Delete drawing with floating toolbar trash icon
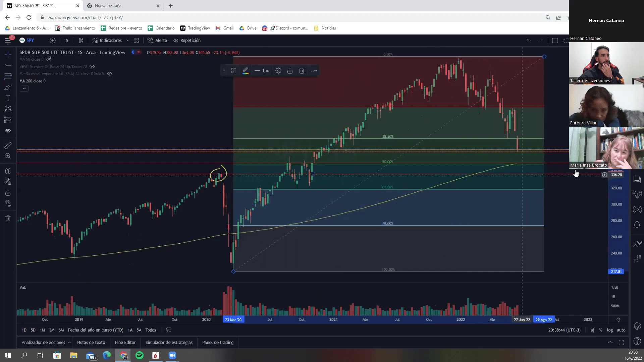644x362 pixels. 302,71
